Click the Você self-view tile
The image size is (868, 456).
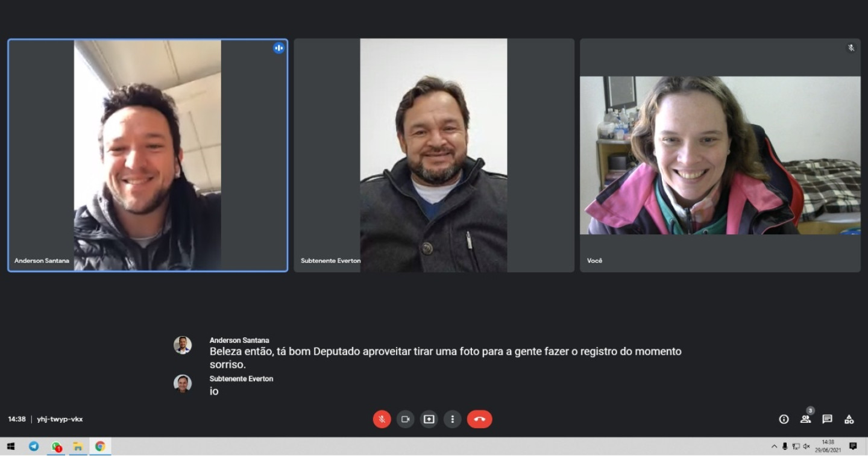719,155
